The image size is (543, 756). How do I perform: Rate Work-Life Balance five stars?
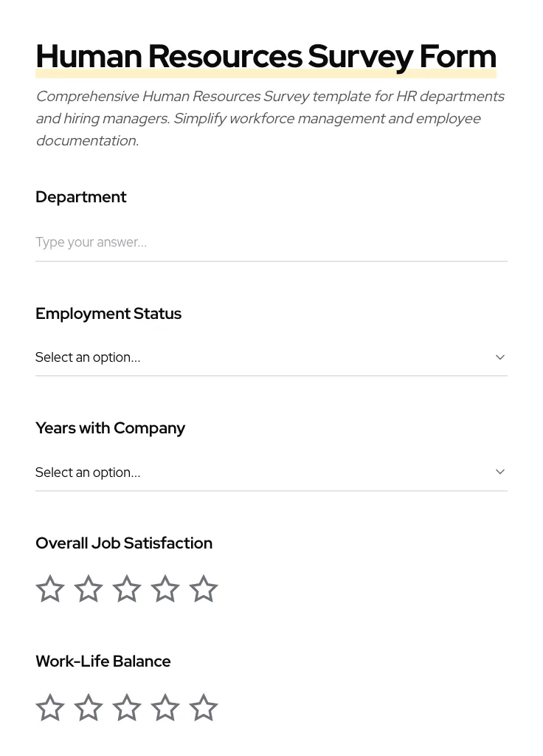pos(204,707)
